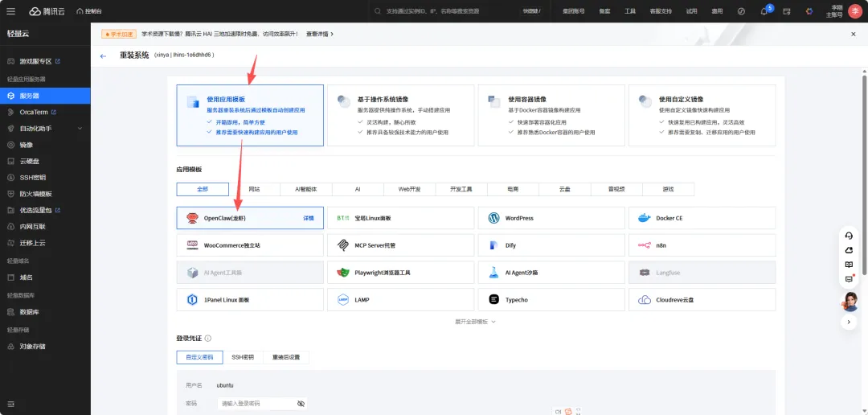This screenshot has height=415, width=868.
Task: Open 云硬盘 in the sidebar
Action: click(x=45, y=161)
